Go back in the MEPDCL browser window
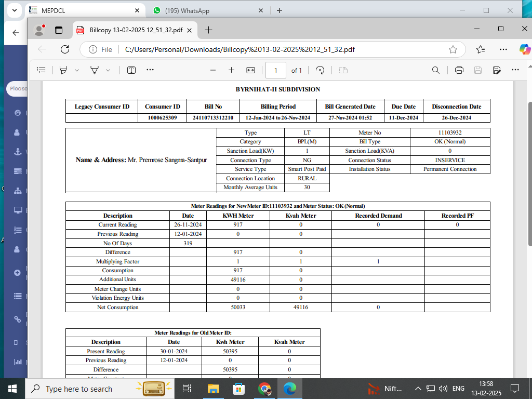 [x=16, y=33]
